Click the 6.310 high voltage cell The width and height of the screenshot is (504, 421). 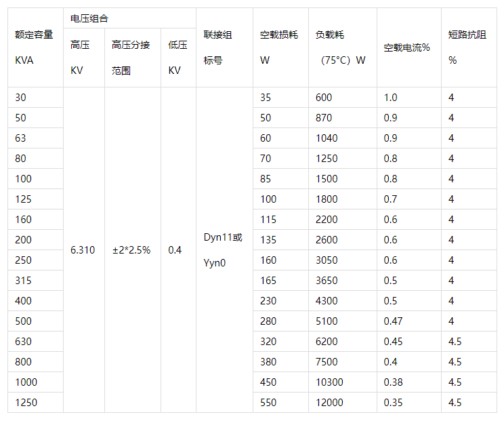click(x=83, y=250)
